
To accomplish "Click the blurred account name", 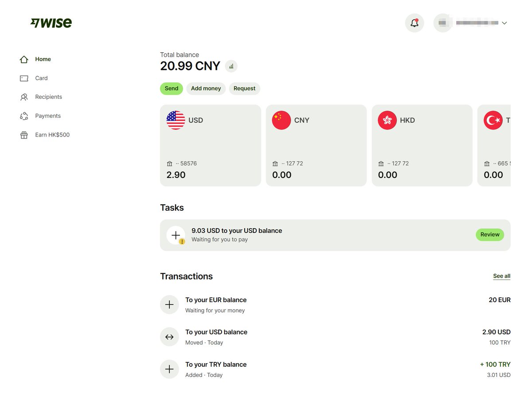I will click(x=477, y=23).
